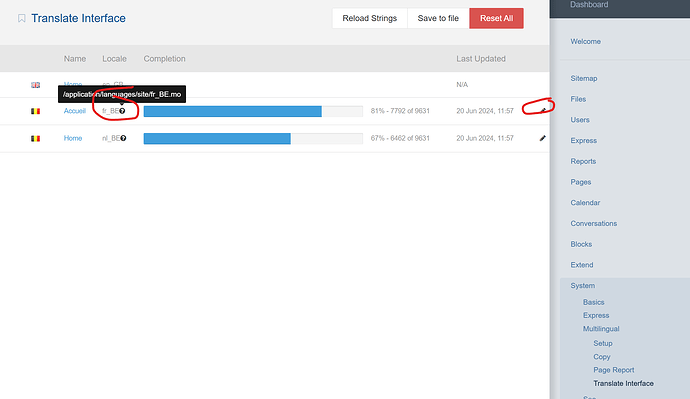
Task: Click the Reload Strings button
Action: 370,18
